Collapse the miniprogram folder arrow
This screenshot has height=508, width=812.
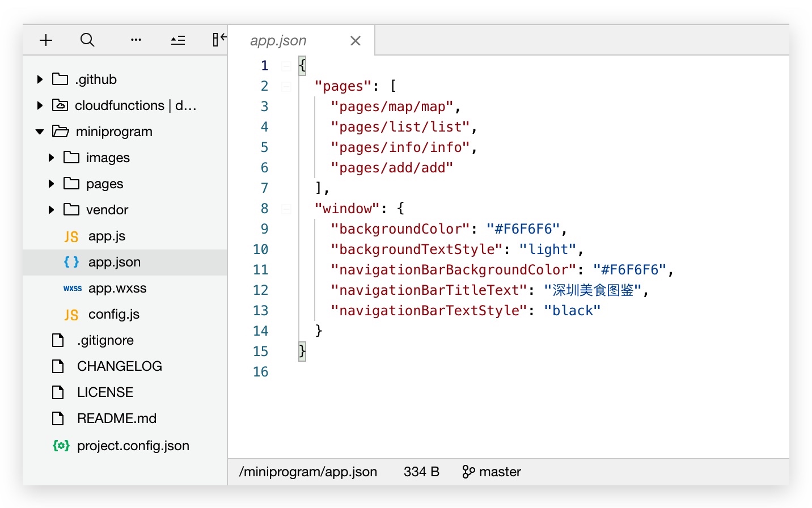[x=40, y=132]
